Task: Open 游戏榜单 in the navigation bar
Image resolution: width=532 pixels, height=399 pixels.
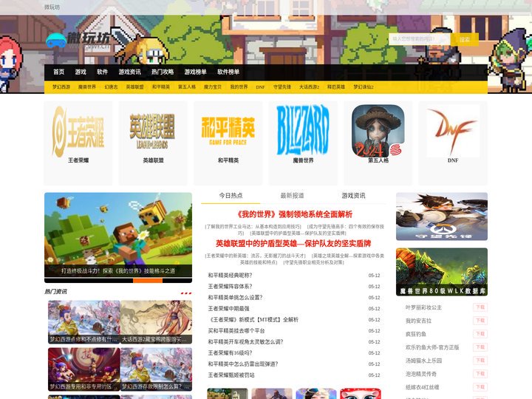Action: tap(195, 72)
